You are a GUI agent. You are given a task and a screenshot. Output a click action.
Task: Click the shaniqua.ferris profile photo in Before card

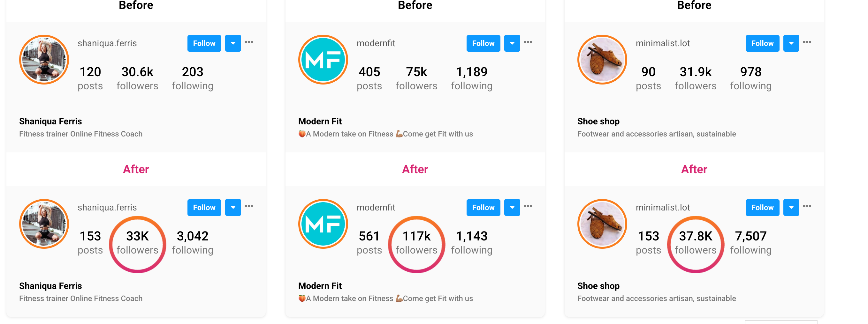click(44, 60)
